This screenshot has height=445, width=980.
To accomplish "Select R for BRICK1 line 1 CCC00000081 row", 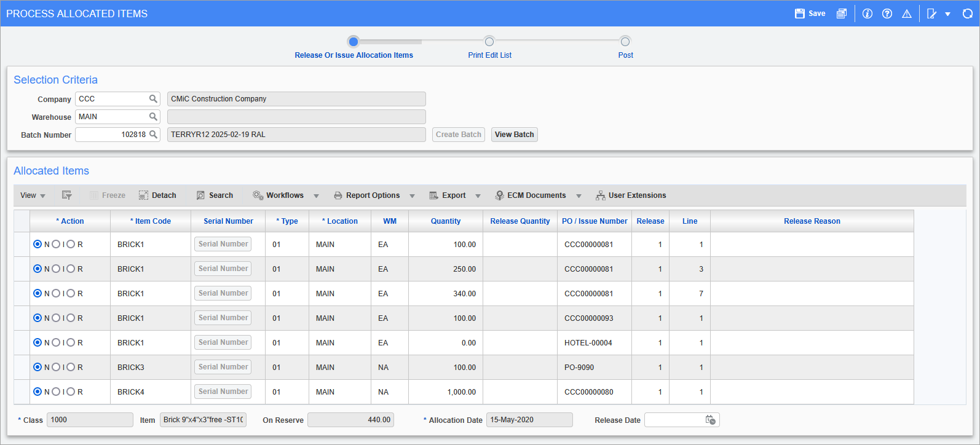I will pyautogui.click(x=71, y=244).
